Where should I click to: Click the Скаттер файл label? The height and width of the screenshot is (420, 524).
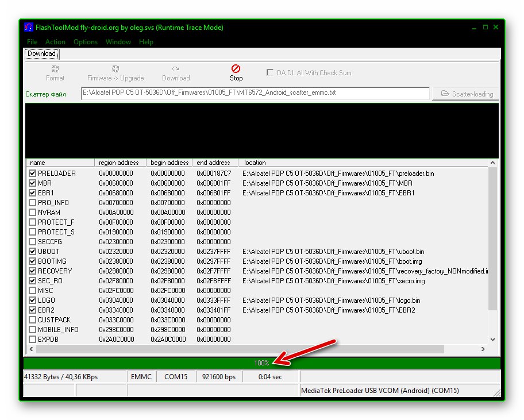tap(45, 94)
